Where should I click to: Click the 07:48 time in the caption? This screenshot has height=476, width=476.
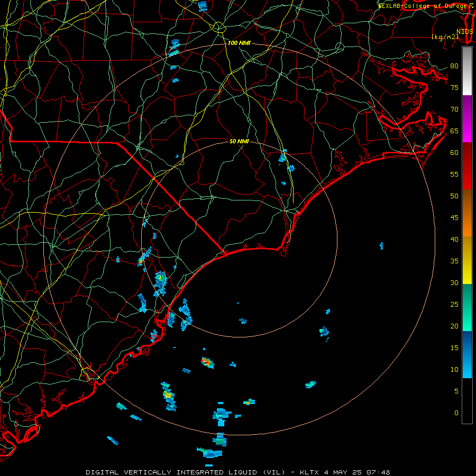pyautogui.click(x=378, y=472)
